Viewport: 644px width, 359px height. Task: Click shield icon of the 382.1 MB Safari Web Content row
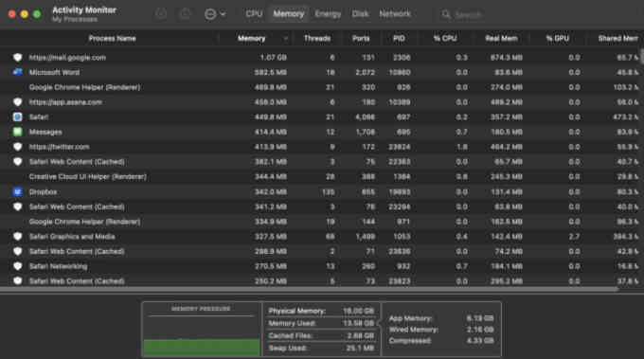point(17,162)
